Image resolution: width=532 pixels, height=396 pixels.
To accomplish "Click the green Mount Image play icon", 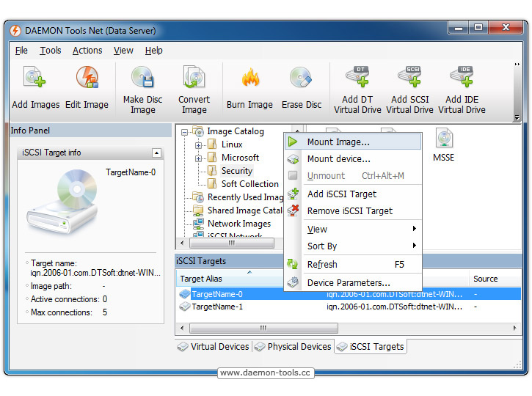I will click(293, 142).
